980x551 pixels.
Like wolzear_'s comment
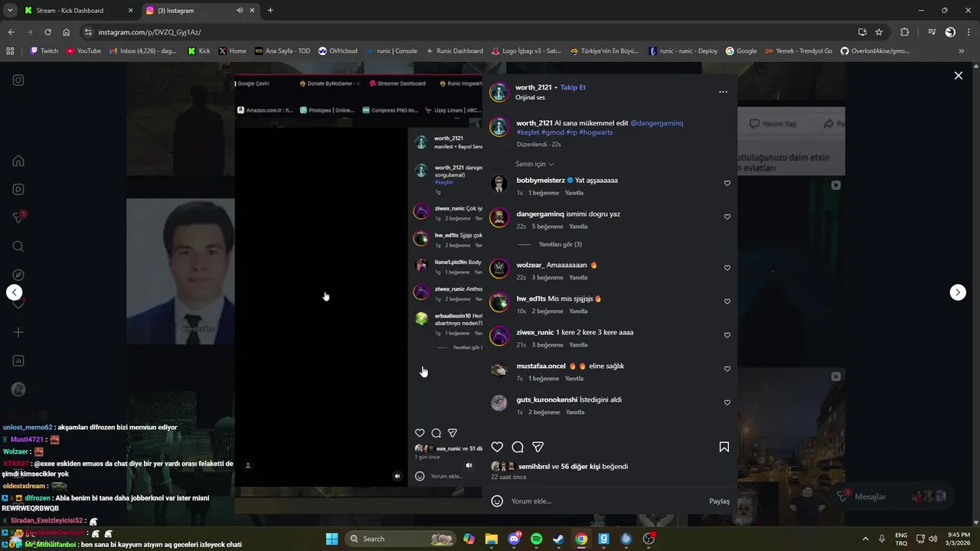(727, 268)
